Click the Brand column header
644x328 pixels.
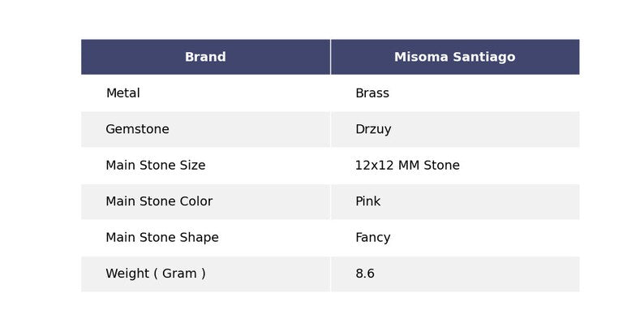pos(205,58)
